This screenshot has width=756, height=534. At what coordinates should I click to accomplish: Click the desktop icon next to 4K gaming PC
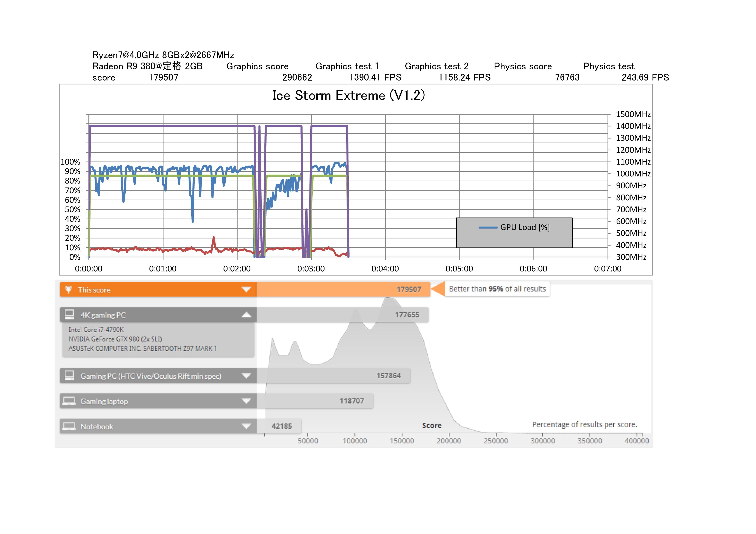click(69, 314)
